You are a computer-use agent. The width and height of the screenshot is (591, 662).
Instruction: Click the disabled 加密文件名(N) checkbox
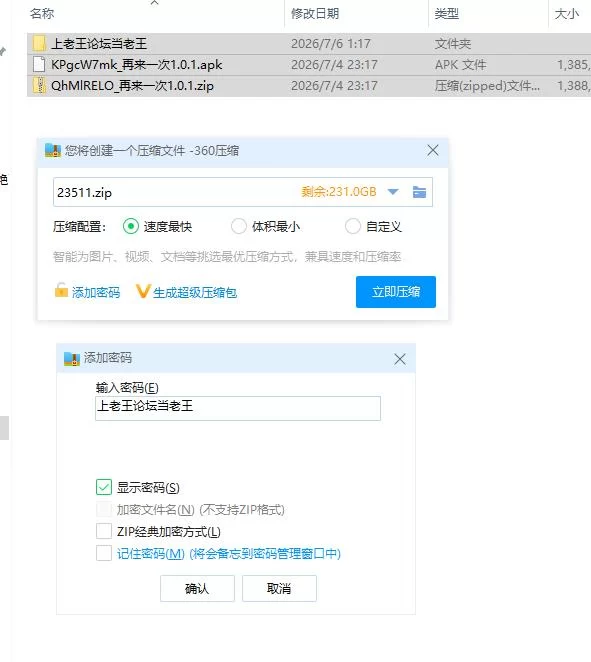tap(104, 509)
